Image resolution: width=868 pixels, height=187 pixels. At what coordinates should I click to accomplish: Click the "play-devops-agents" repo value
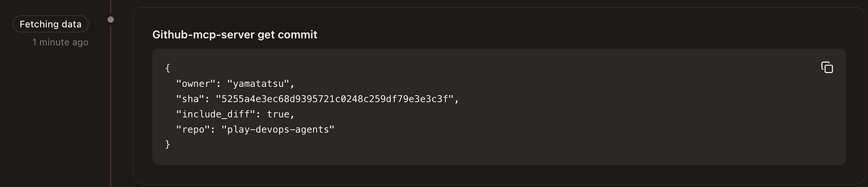tap(278, 129)
